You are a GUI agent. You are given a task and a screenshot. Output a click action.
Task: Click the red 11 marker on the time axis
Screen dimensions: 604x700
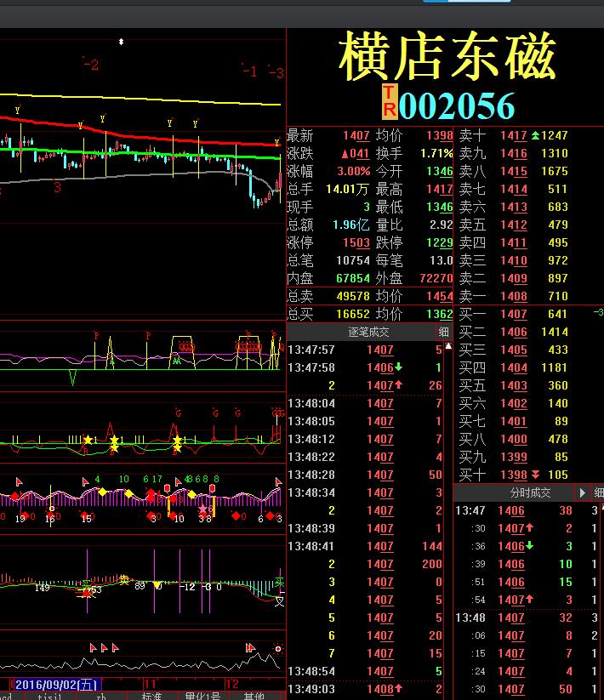tap(150, 684)
